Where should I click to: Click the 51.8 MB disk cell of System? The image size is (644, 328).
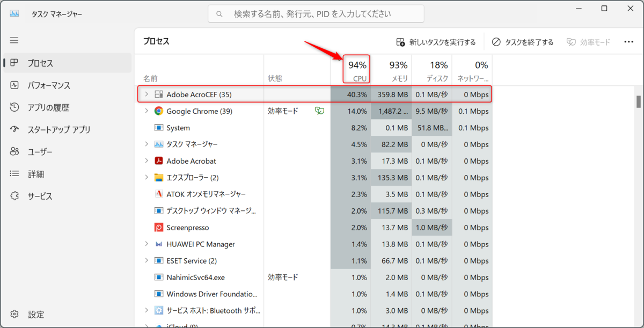click(x=431, y=128)
